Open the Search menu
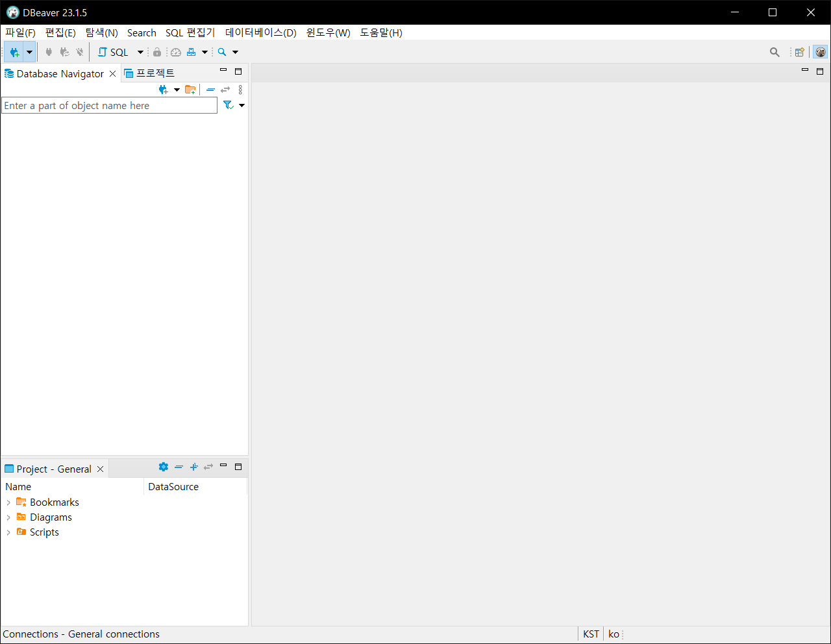 [142, 32]
